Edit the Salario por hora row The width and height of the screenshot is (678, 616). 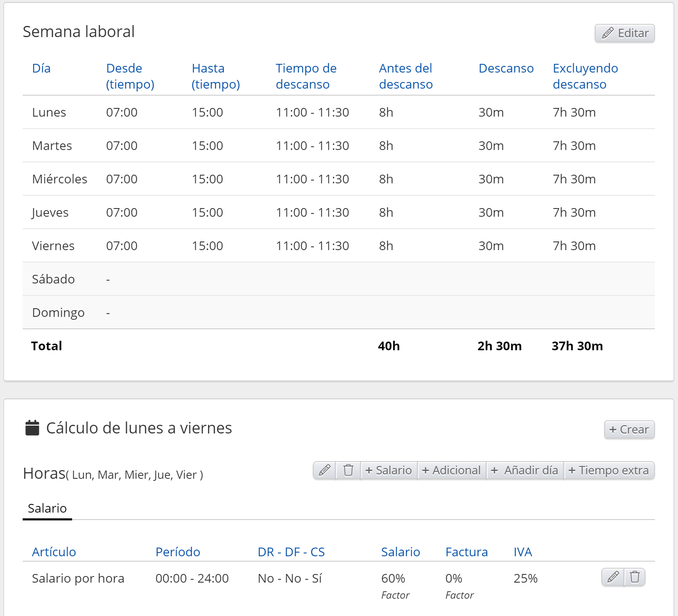613,577
